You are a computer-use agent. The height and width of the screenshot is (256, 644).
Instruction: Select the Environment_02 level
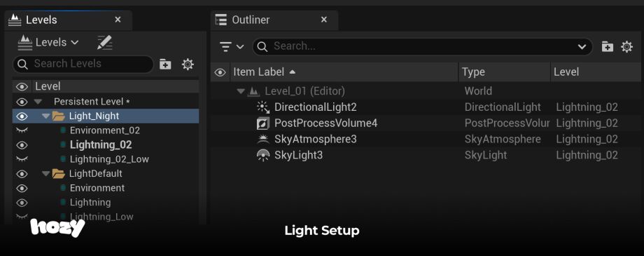pyautogui.click(x=105, y=130)
